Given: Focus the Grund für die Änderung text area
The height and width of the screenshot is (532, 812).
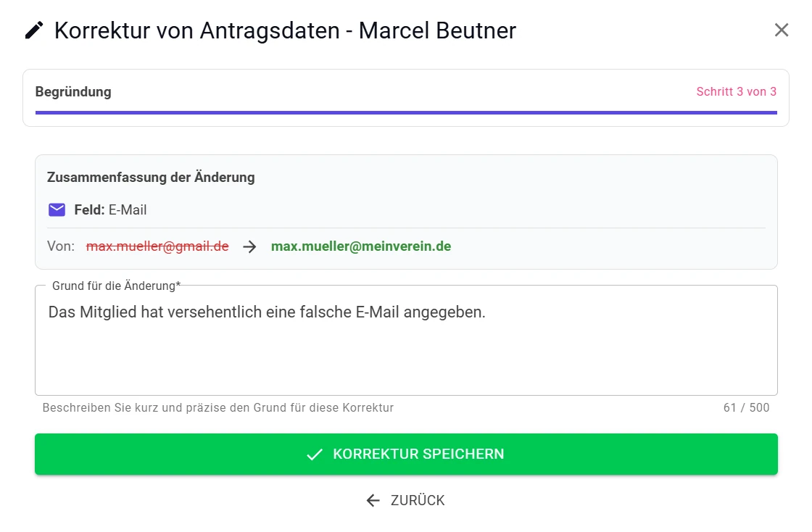Looking at the screenshot, I should click(x=406, y=348).
